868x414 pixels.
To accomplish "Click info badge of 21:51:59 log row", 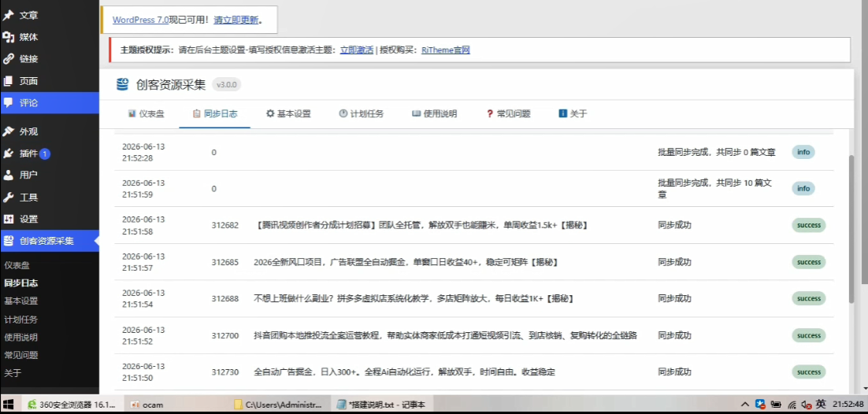I will (803, 189).
